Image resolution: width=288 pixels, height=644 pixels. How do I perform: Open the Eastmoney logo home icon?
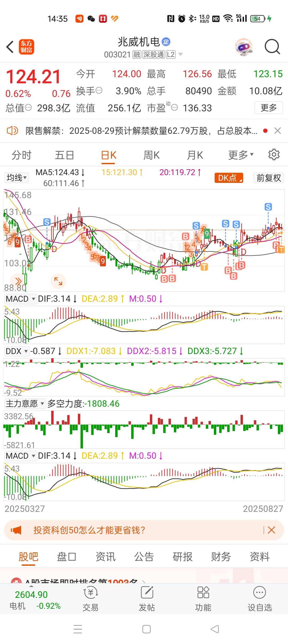pos(26,47)
